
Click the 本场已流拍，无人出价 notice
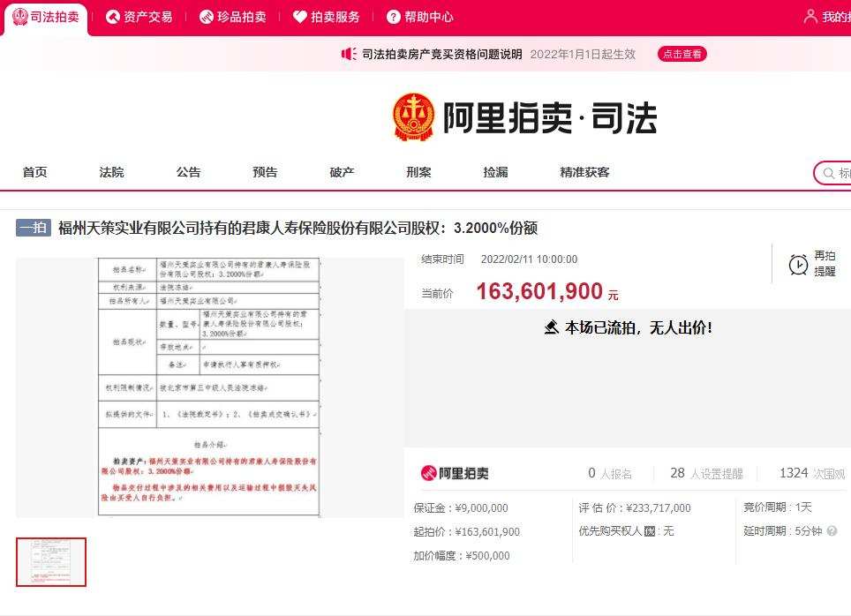point(628,327)
